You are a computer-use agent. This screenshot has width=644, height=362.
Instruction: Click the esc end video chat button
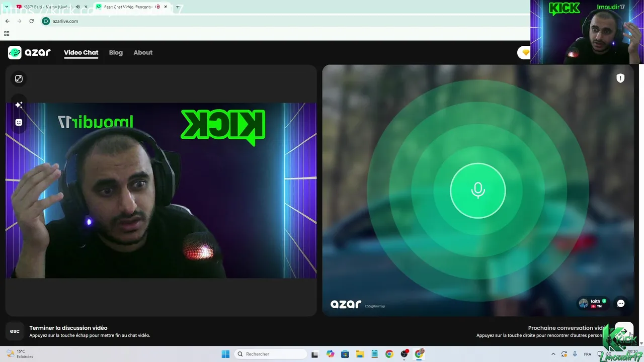pos(15,331)
